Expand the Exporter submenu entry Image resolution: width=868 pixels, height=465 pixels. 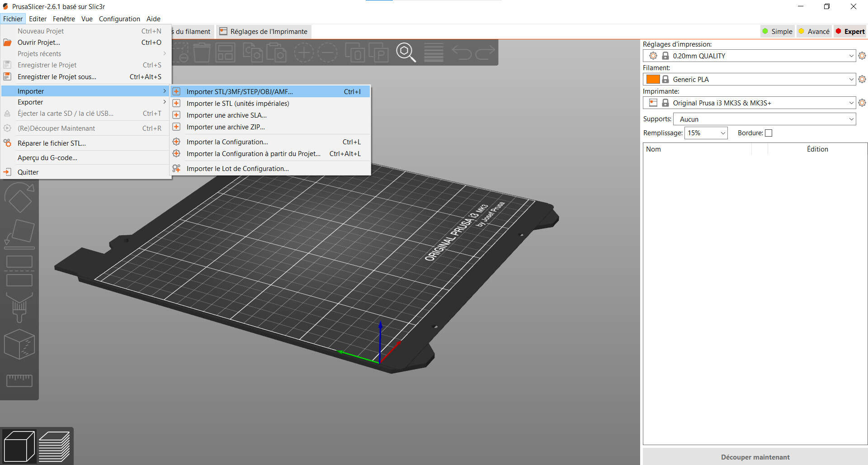[x=85, y=102]
